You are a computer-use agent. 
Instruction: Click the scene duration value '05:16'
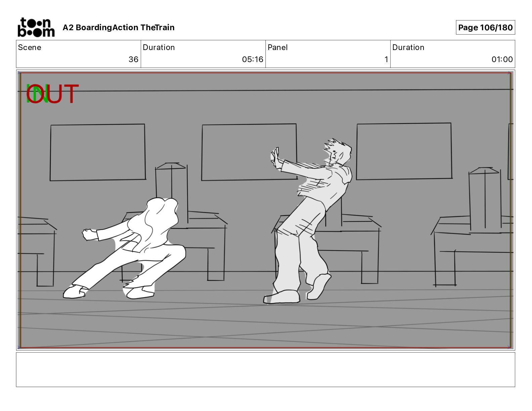[x=253, y=59]
